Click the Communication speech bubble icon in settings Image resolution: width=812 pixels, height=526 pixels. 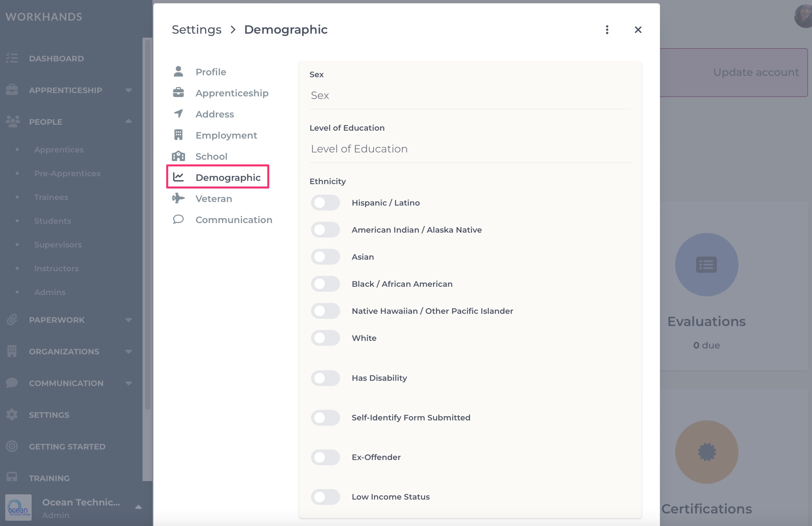[x=178, y=219]
